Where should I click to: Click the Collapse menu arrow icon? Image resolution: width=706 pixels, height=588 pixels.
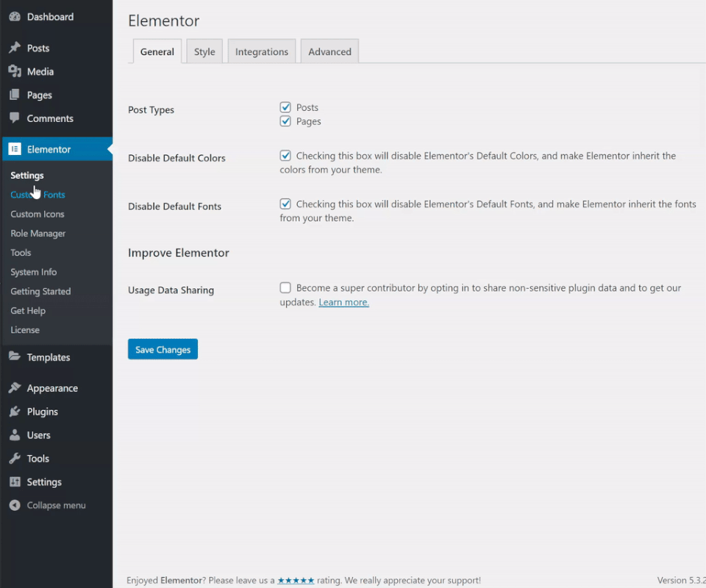pyautogui.click(x=15, y=505)
